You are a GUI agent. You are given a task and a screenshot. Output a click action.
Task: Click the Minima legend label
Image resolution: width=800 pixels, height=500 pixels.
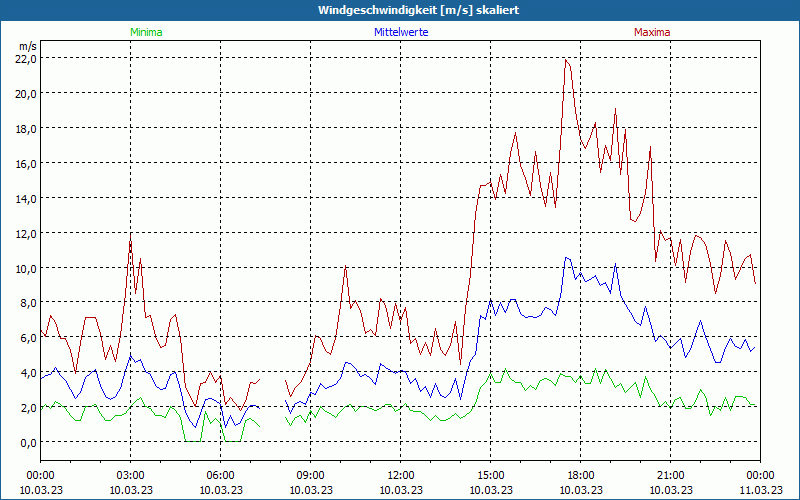[145, 32]
